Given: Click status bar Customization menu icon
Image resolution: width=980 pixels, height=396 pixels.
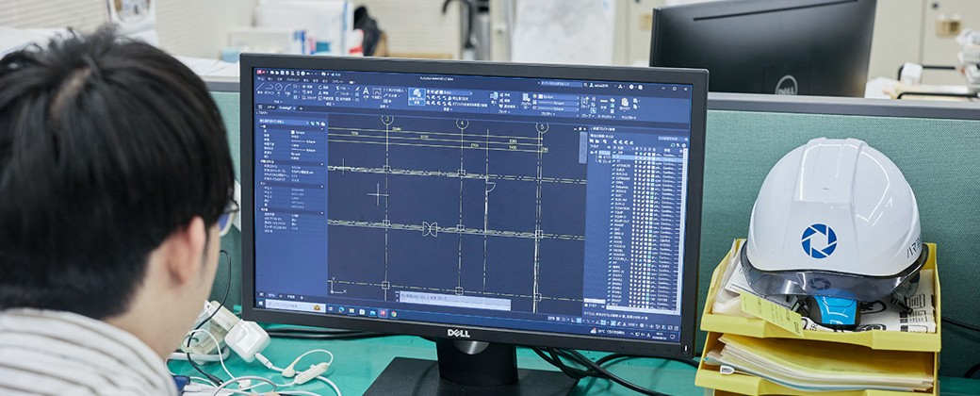Looking at the screenshot, I should click(677, 328).
